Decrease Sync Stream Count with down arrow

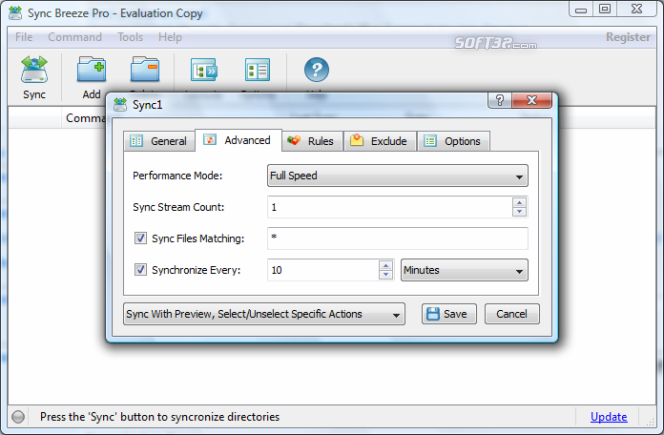pos(519,212)
